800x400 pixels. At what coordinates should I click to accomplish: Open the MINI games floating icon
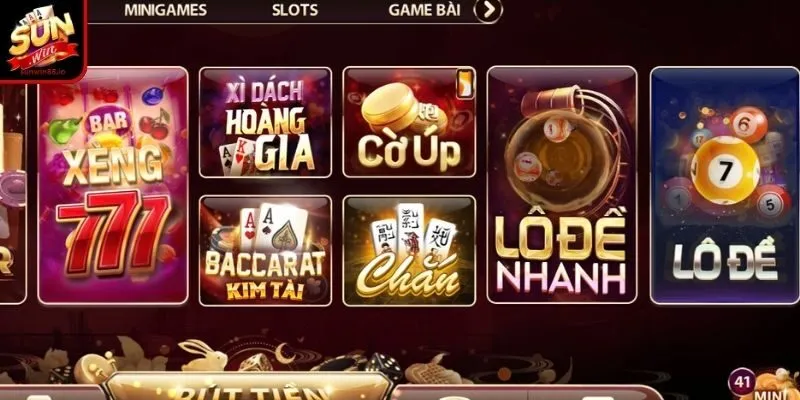click(776, 386)
